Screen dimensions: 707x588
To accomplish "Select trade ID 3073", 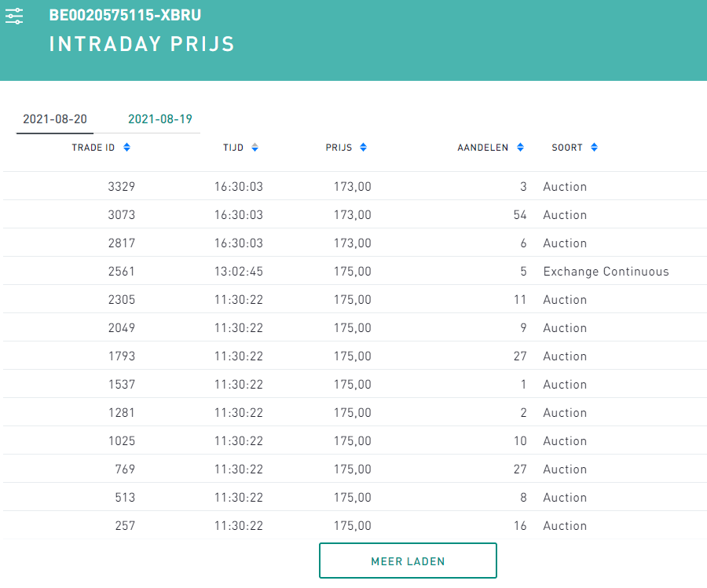I will 122,215.
